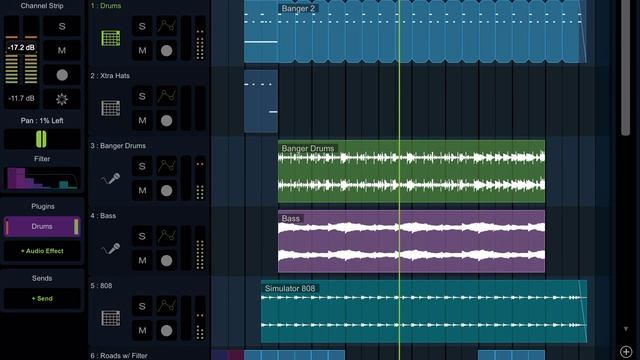
Task: Solo the Xtra Hats track
Action: tap(142, 96)
